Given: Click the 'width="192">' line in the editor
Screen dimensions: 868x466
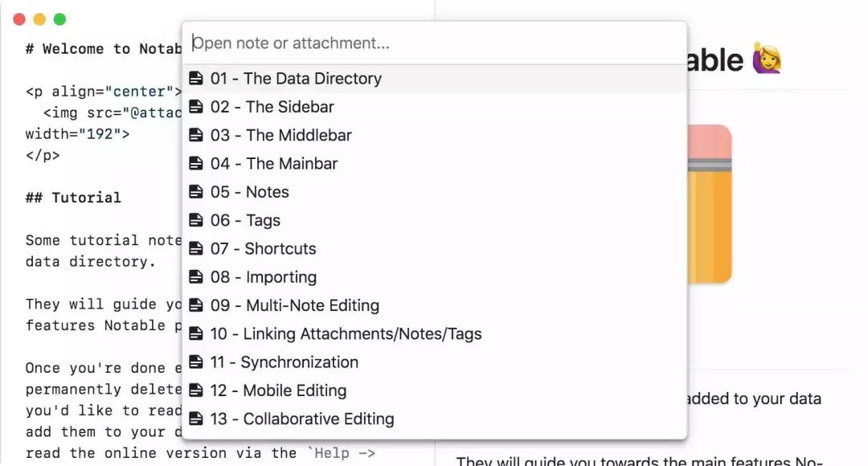Looking at the screenshot, I should pos(77,134).
